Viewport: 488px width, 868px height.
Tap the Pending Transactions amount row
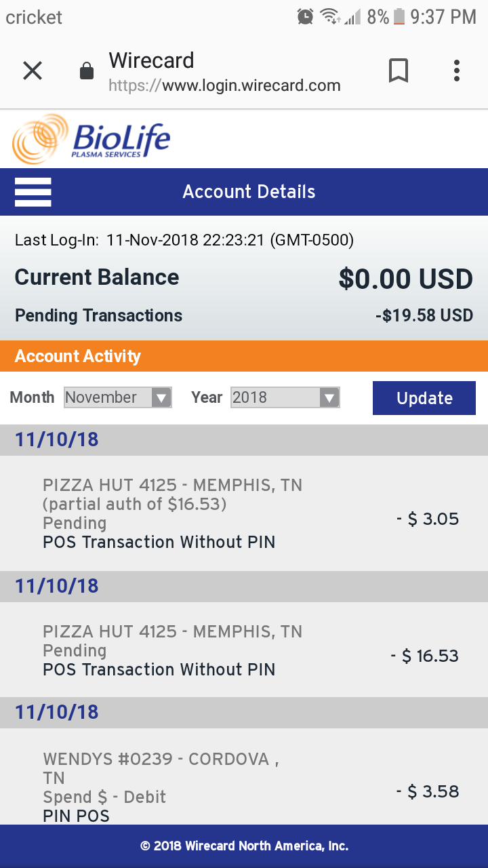click(244, 316)
